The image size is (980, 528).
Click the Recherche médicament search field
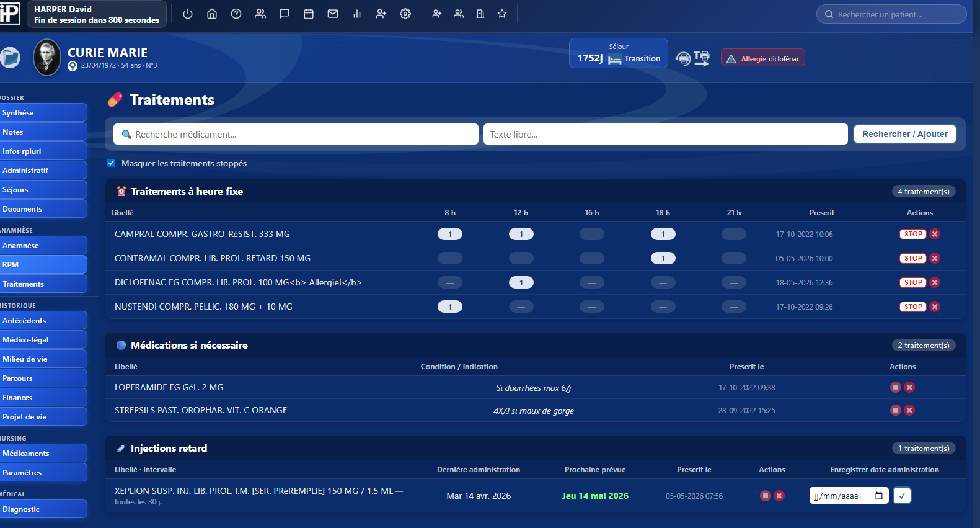(296, 134)
